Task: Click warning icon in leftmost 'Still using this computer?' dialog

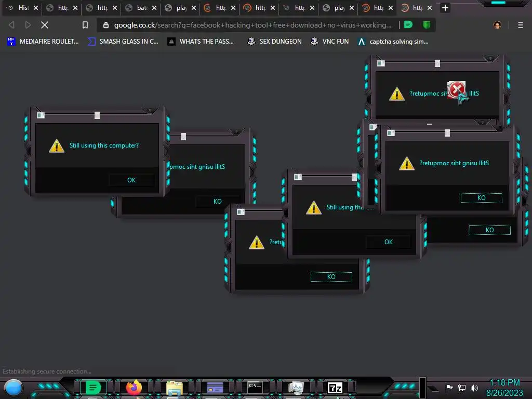Action: coord(57,146)
